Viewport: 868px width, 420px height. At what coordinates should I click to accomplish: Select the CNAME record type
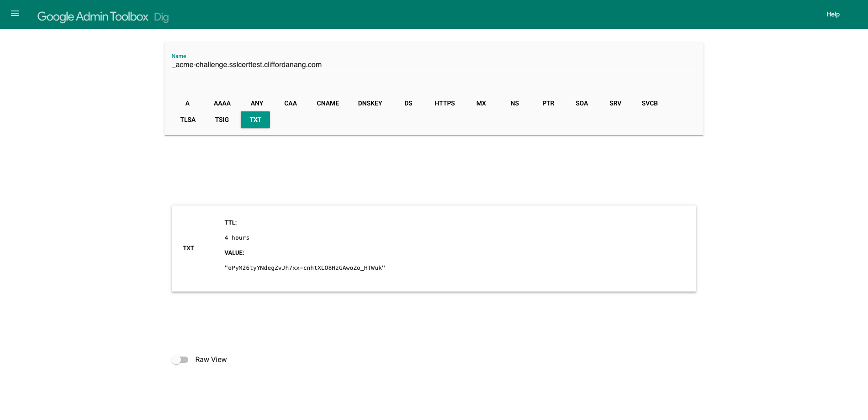(x=328, y=103)
